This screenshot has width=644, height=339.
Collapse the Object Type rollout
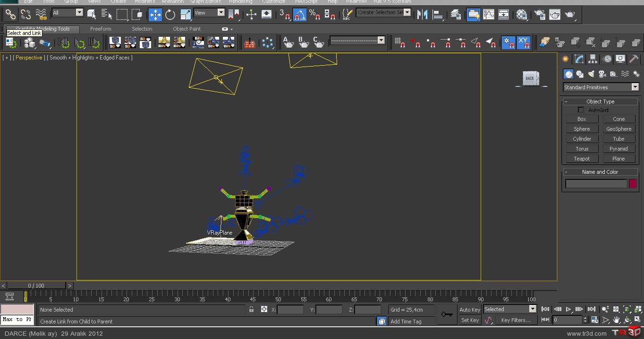tap(600, 102)
